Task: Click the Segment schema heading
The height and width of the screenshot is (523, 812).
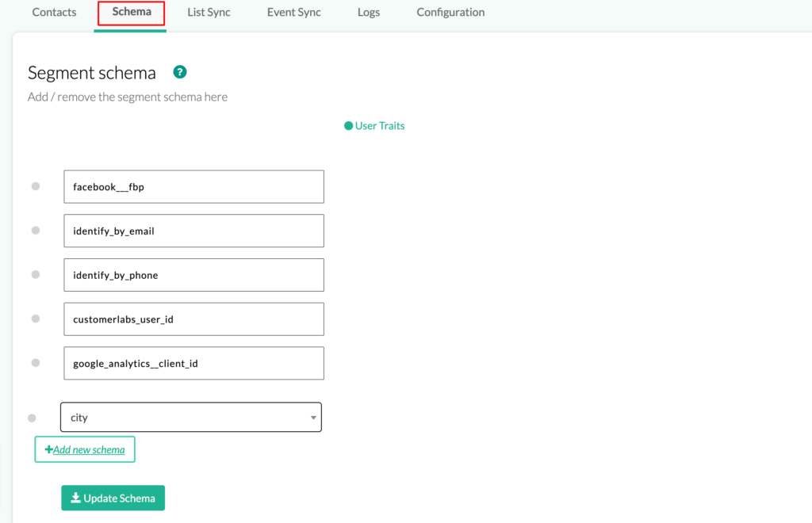Action: (x=92, y=73)
